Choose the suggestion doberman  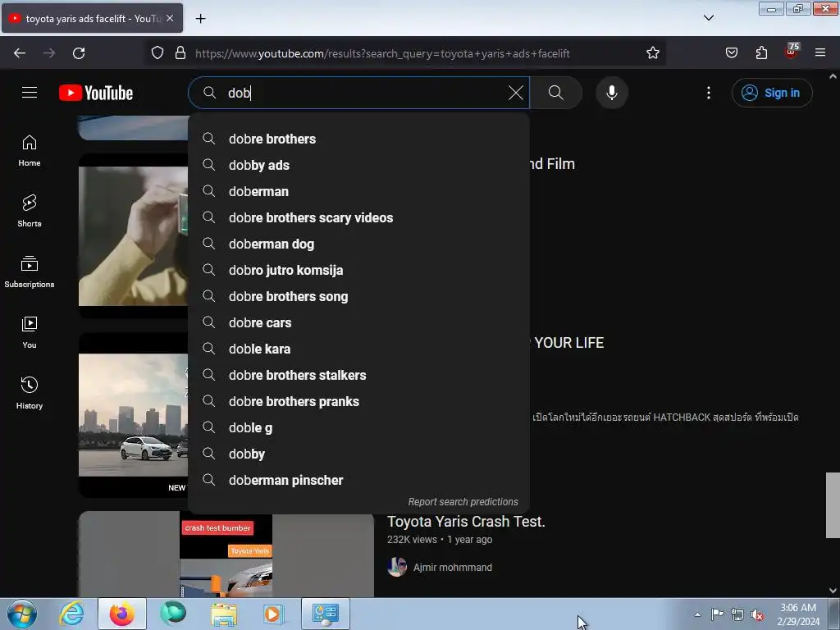359,191
